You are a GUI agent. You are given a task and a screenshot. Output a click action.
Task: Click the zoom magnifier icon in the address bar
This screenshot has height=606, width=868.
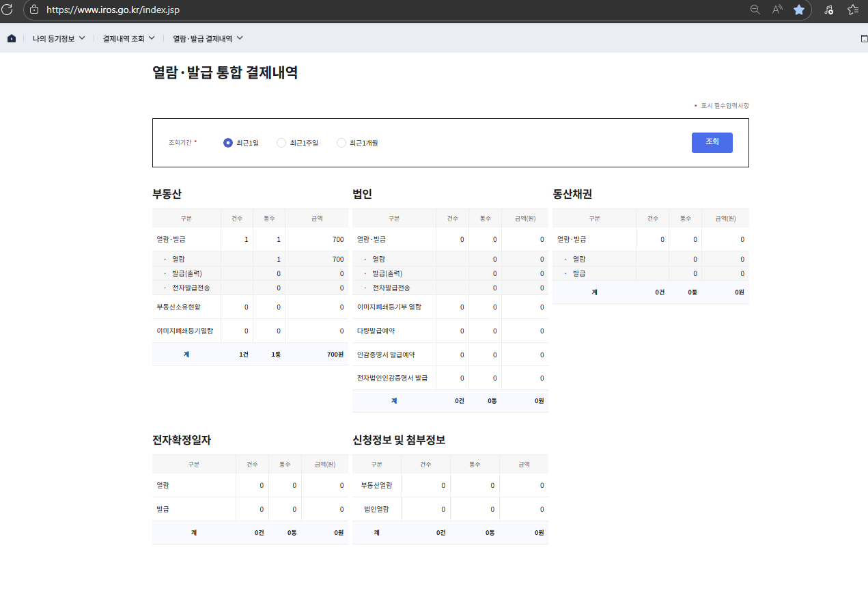755,10
